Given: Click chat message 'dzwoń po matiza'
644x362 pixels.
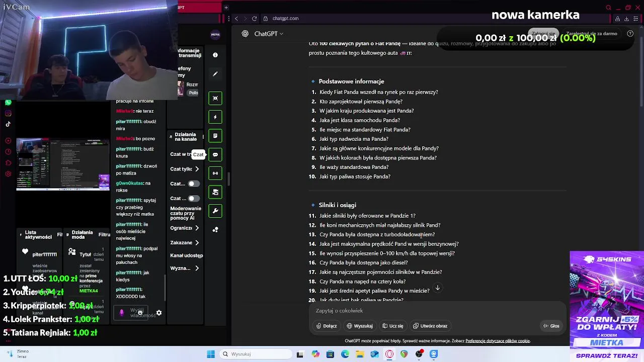Looking at the screenshot, I should (x=136, y=169).
